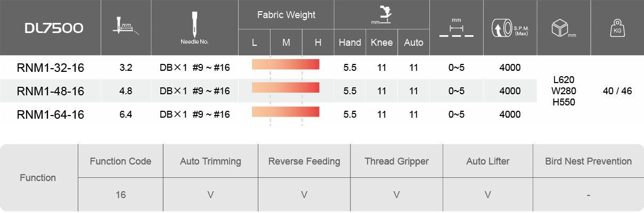The height and width of the screenshot is (213, 644).
Task: Click model RNM1-32-16
Action: pos(51,68)
